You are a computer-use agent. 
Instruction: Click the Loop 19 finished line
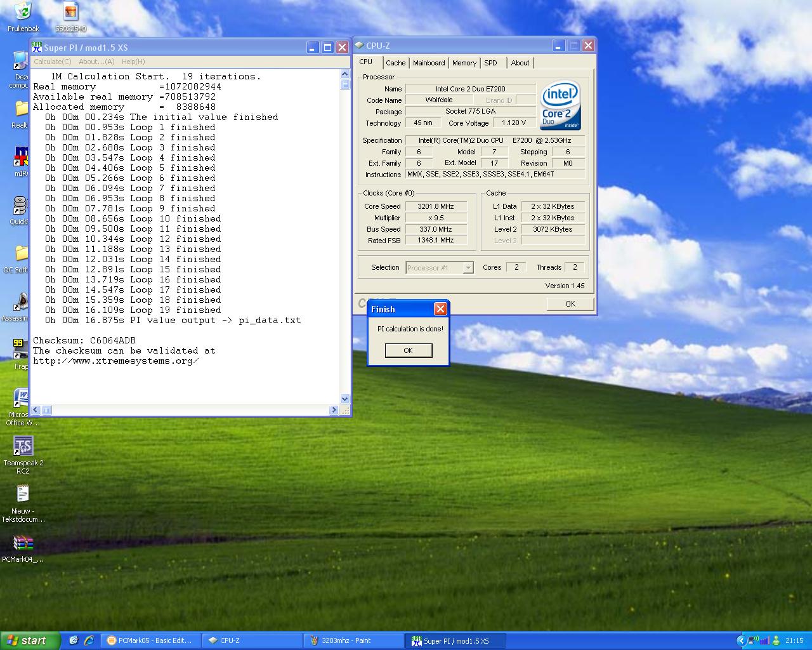[x=133, y=310]
